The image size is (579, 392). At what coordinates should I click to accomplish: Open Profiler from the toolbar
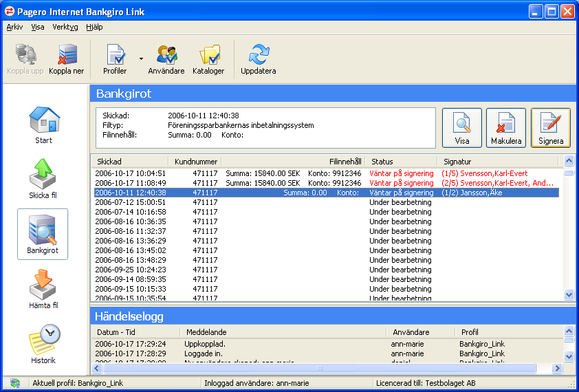click(x=115, y=59)
